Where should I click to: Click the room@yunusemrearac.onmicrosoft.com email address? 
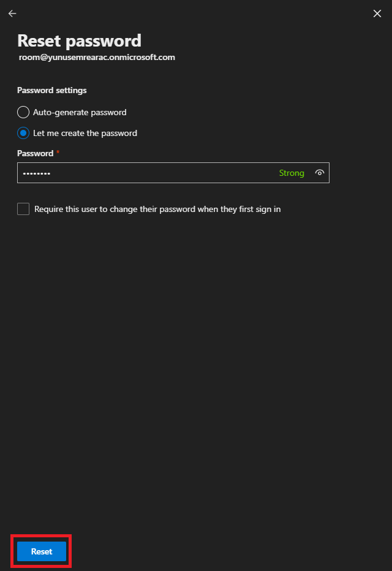pos(97,57)
